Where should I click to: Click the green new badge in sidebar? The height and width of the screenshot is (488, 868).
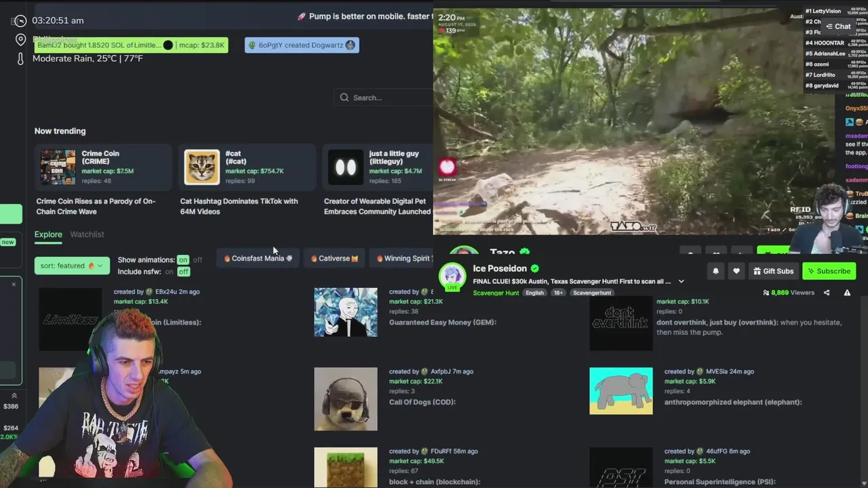coord(7,242)
